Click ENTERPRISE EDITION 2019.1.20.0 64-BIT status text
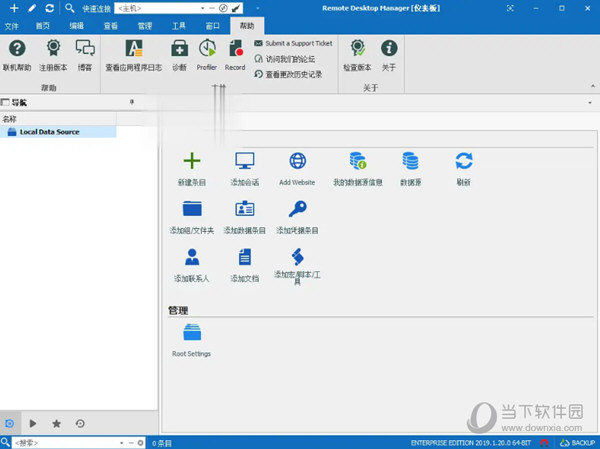 pos(471,443)
